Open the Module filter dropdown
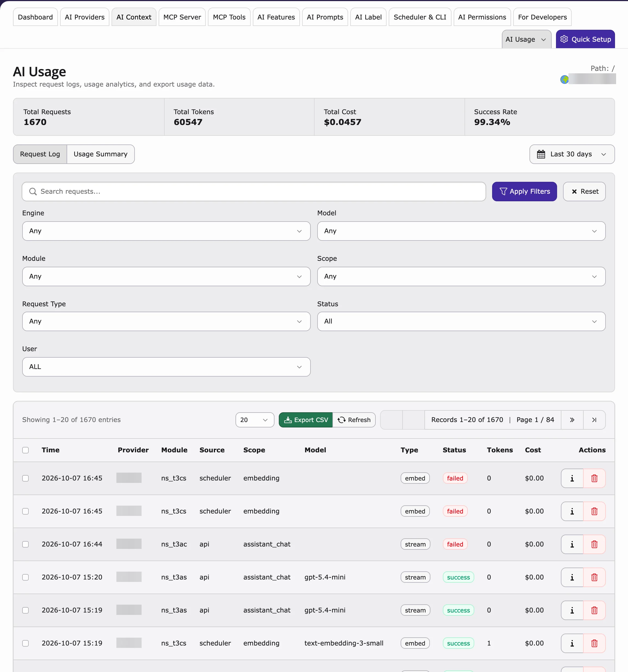This screenshot has height=672, width=628. pos(166,276)
